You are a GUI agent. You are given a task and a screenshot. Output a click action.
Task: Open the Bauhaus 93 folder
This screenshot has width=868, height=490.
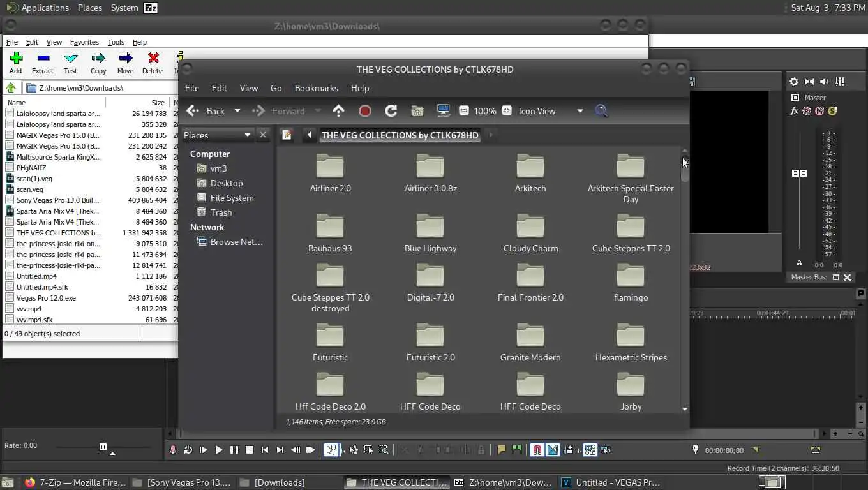pyautogui.click(x=330, y=233)
